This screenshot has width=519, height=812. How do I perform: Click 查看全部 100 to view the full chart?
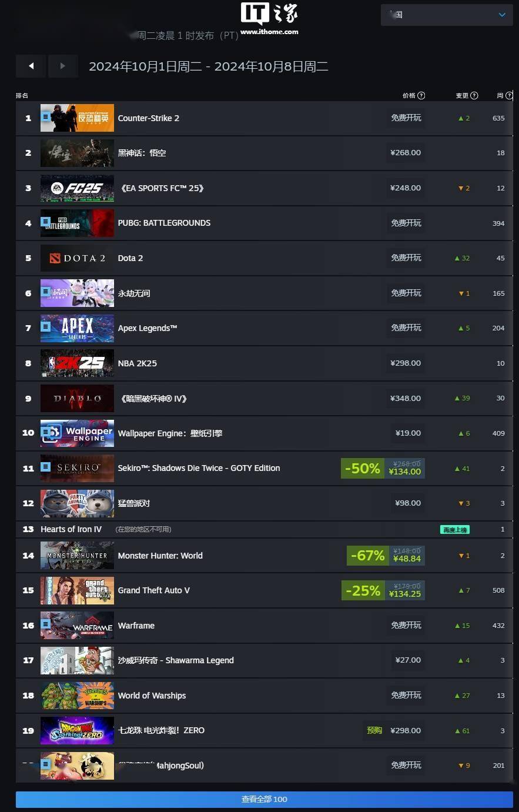(x=264, y=799)
